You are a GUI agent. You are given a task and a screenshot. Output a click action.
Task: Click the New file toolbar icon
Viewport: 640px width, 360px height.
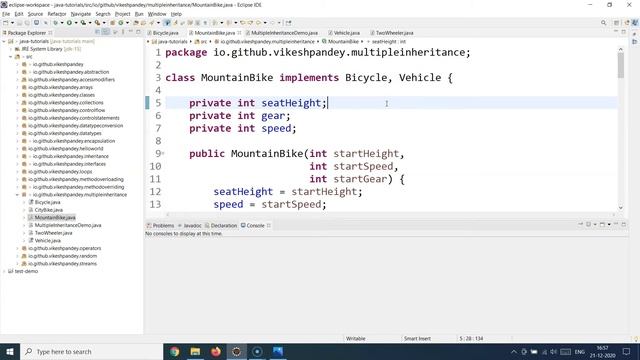[x=6, y=23]
